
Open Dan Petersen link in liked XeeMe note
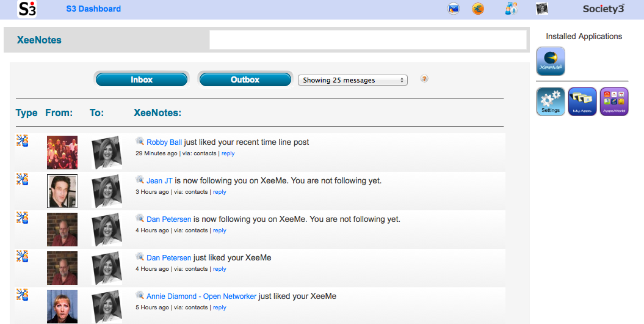pos(169,258)
